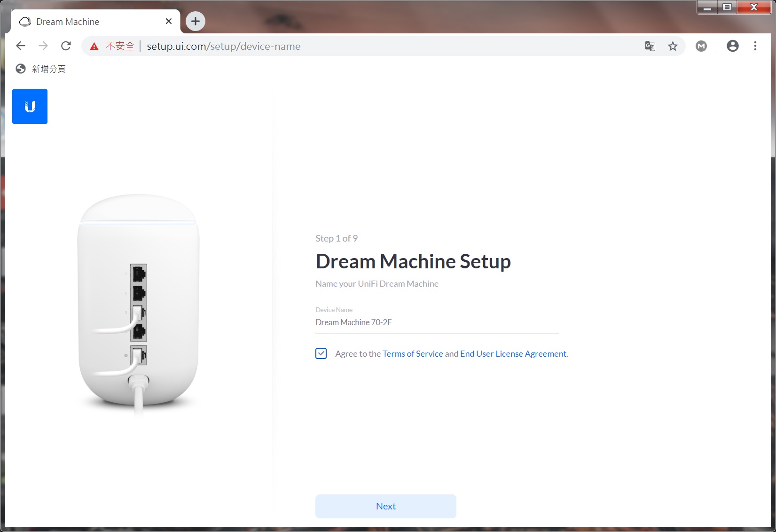Uncheck the Terms of Service agreement checkbox
The width and height of the screenshot is (776, 532).
[x=321, y=353]
